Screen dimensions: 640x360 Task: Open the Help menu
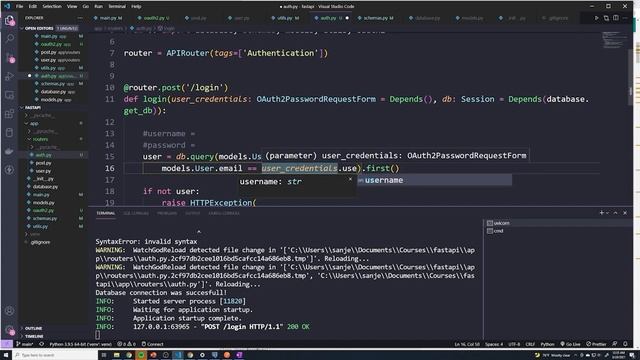click(x=136, y=6)
